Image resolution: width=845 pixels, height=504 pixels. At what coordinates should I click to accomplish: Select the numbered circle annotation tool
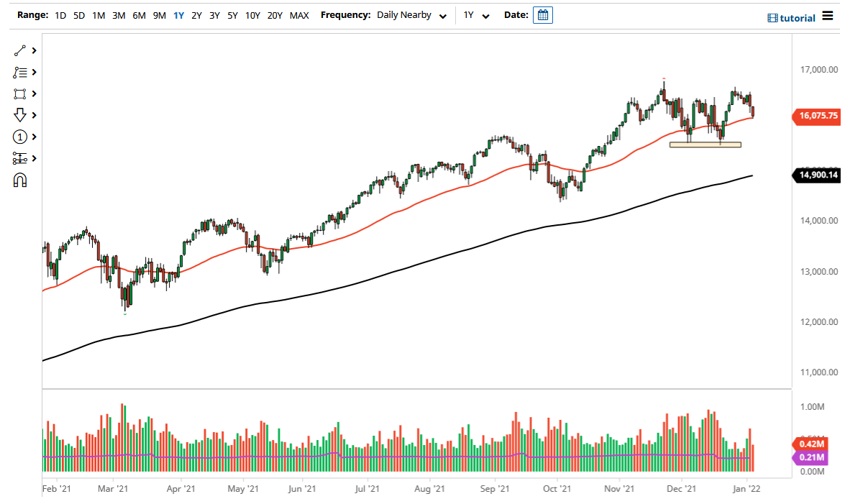[19, 137]
